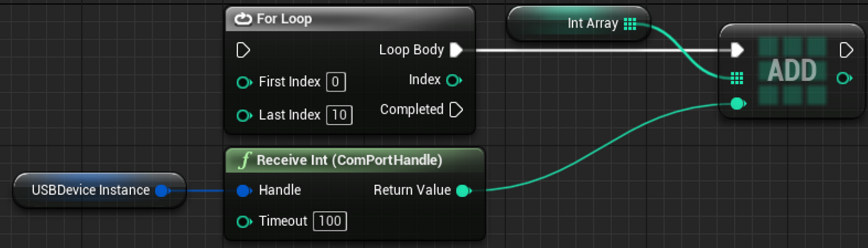This screenshot has width=868, height=248.
Task: Click the Return Value output pin
Action: pyautogui.click(x=463, y=191)
